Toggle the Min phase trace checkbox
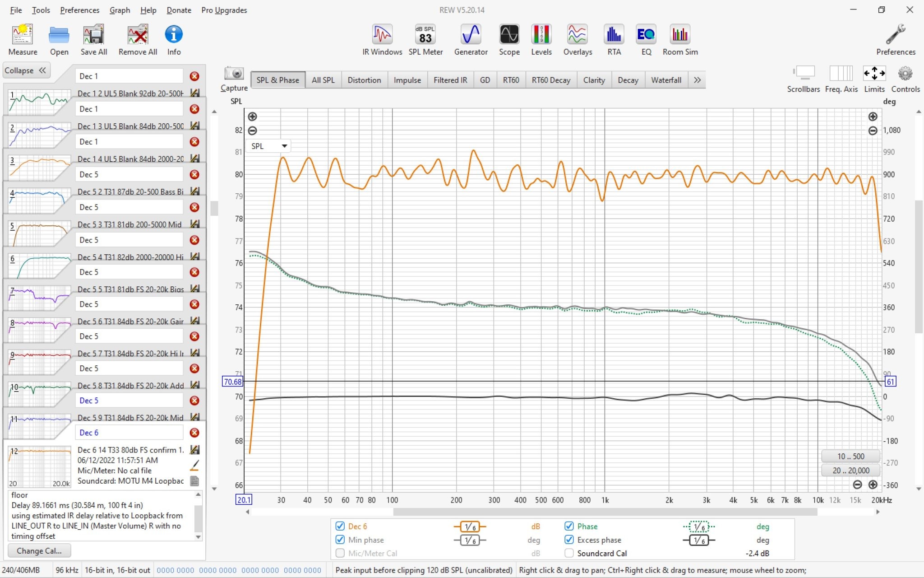924x578 pixels. coord(340,540)
